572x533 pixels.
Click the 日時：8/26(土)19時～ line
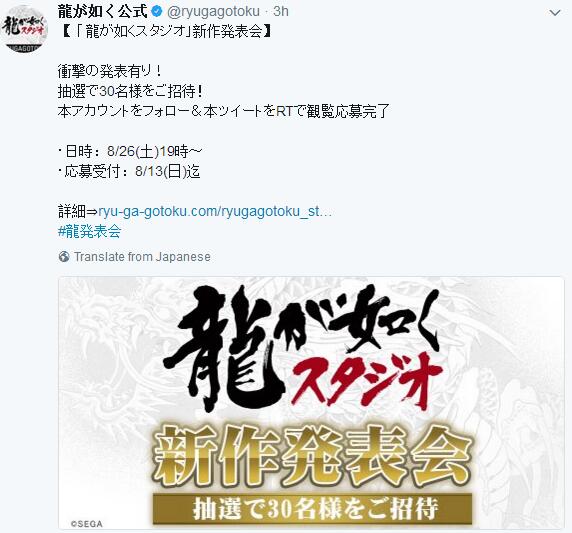coord(130,151)
